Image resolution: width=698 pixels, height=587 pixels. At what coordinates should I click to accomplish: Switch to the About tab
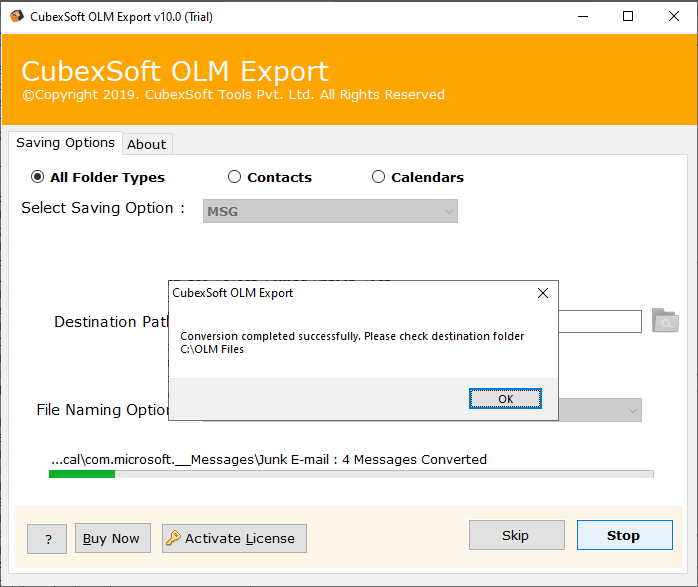coord(147,145)
